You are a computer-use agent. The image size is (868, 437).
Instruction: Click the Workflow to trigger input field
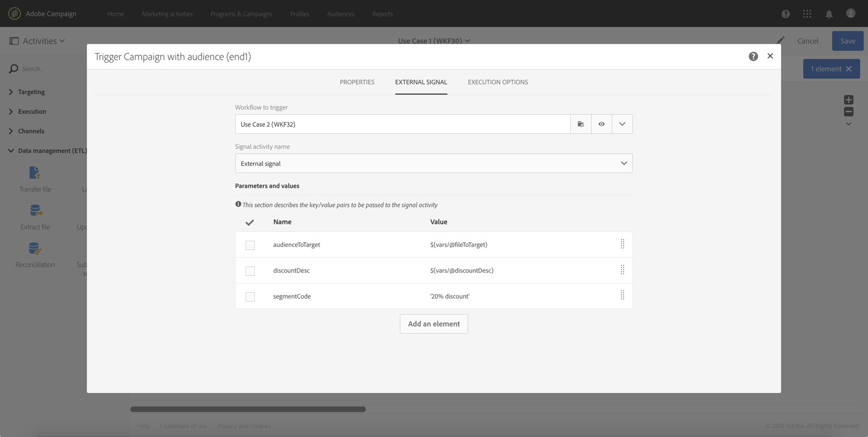pos(402,124)
